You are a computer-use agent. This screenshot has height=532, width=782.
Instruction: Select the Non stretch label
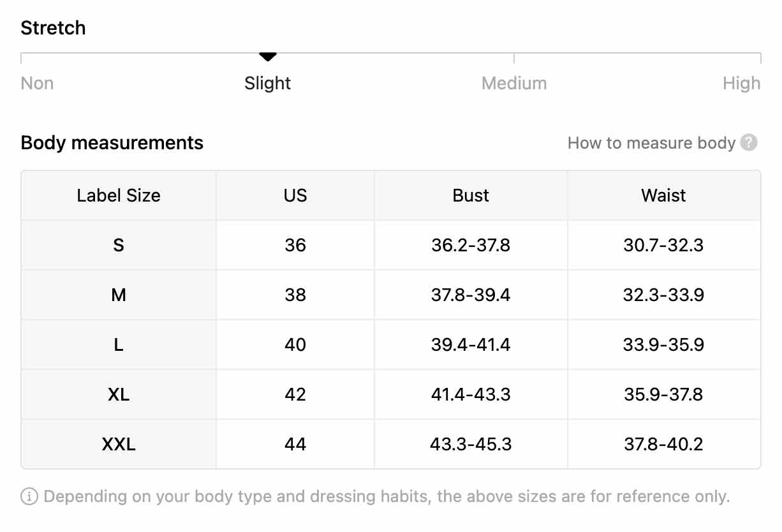coord(37,84)
